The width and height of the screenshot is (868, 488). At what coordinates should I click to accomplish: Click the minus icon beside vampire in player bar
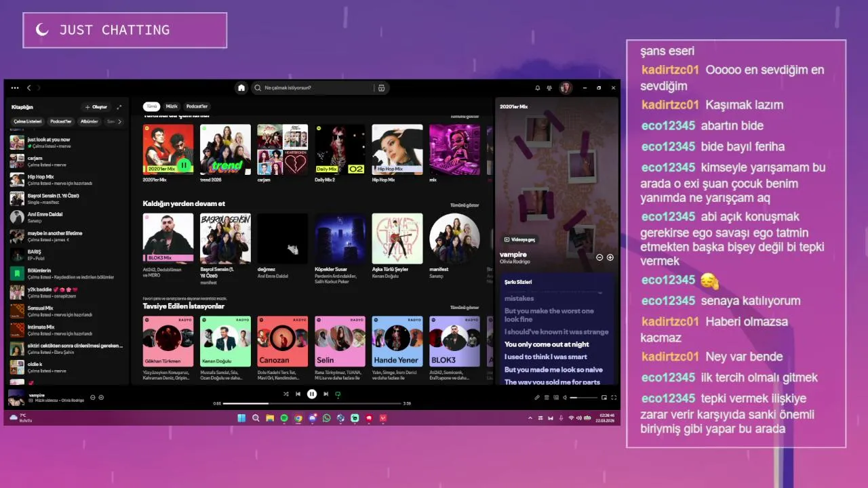[93, 397]
